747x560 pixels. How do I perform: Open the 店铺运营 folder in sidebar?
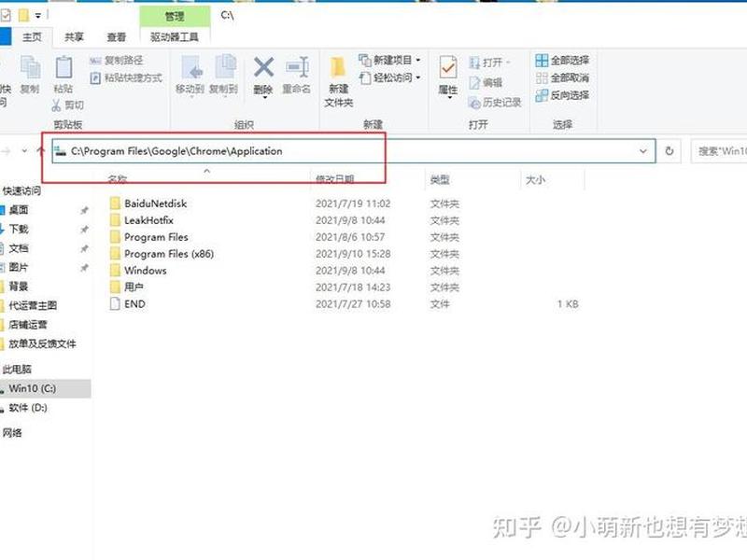pos(28,324)
